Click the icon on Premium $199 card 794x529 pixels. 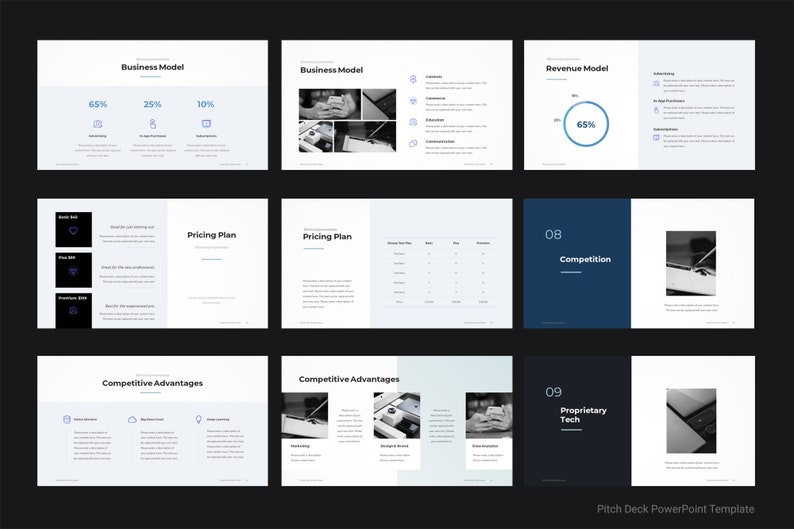tap(73, 310)
